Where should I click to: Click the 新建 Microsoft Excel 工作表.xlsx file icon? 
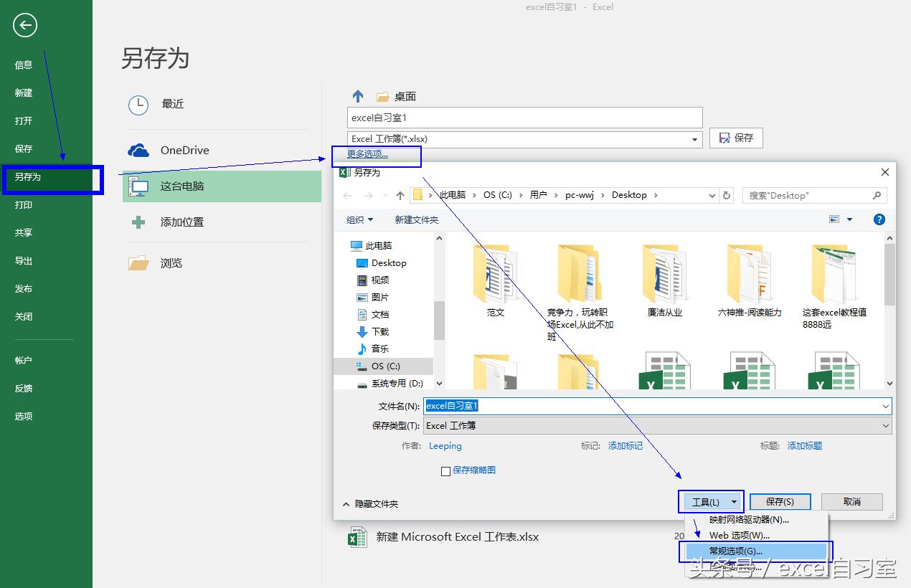click(x=357, y=537)
